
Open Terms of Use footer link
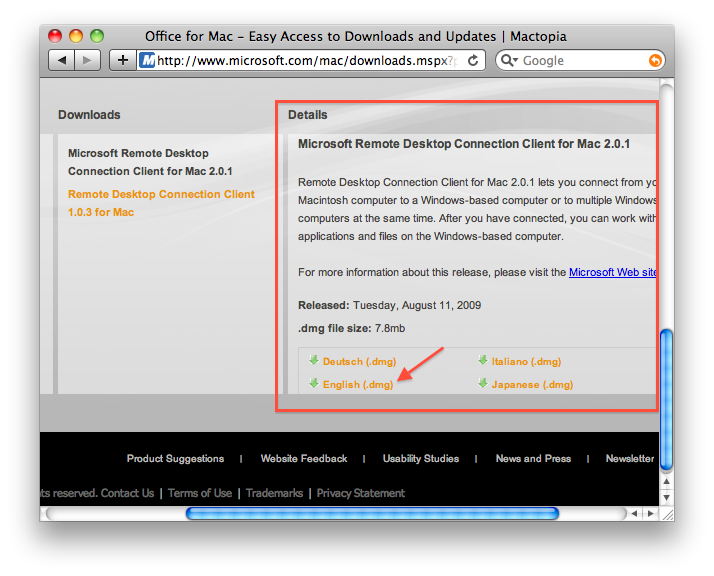point(200,493)
